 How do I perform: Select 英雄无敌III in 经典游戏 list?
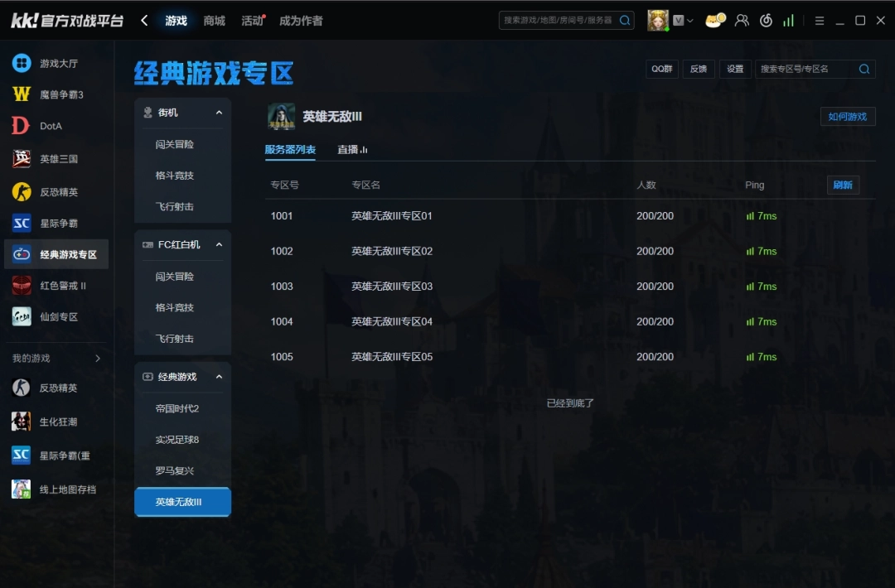click(x=182, y=502)
